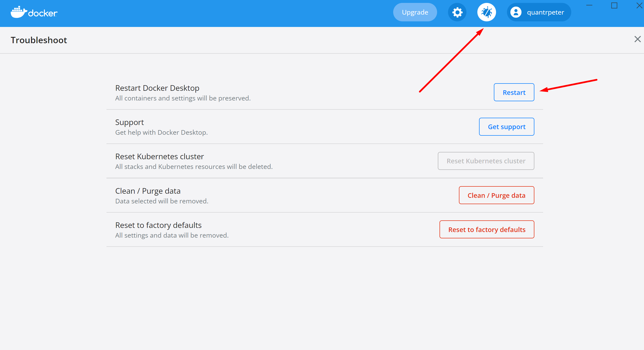Maximize the Docker Desktop window
644x350 pixels.
click(x=614, y=5)
